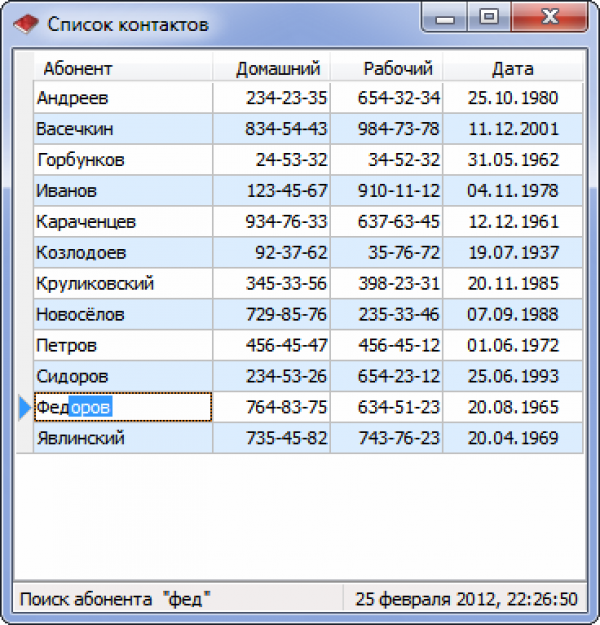Click home phone 234-53-26

pyautogui.click(x=271, y=376)
